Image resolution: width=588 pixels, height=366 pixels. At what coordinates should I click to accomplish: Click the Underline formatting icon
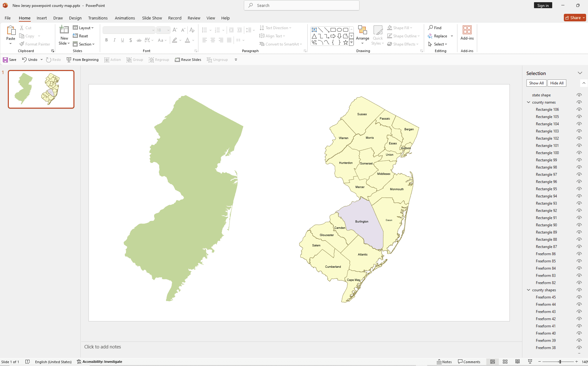pos(122,40)
